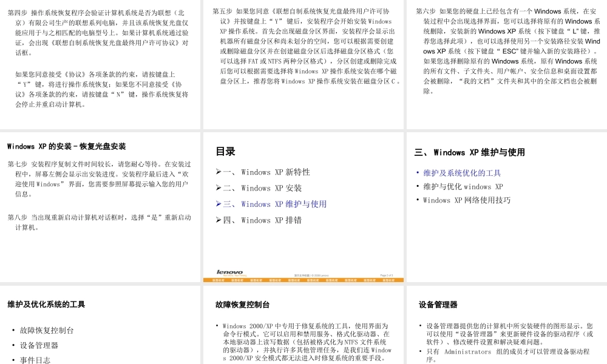
Task: Select the 'Windows XP 的安装 - 恢复光盘安装' slide title
Action: (66, 146)
